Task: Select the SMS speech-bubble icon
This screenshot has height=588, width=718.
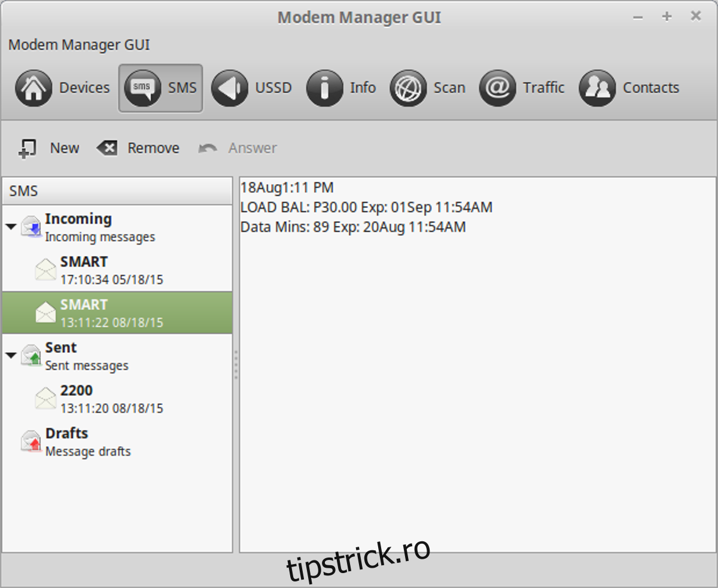Action: pos(142,89)
